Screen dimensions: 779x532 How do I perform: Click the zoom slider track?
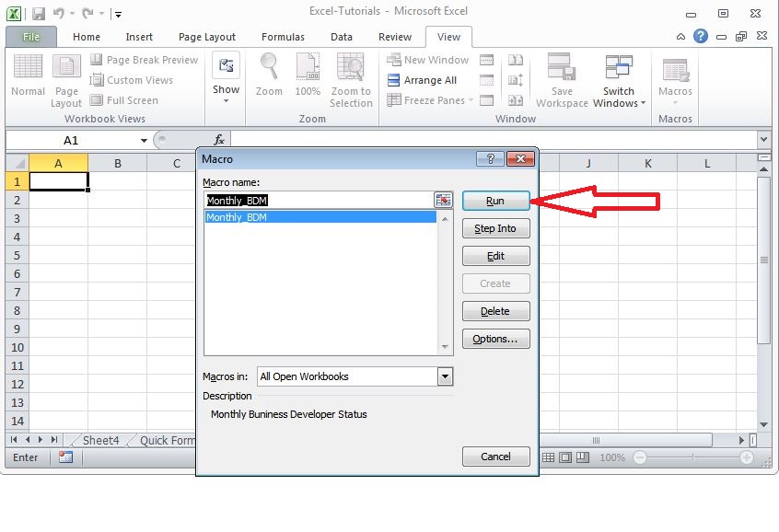pos(693,457)
